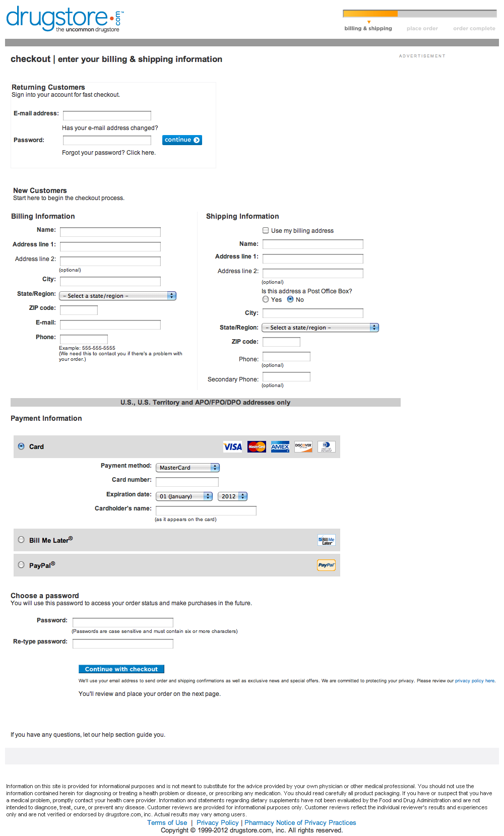Focus the shipping City field
This screenshot has height=836, width=504.
[x=313, y=313]
